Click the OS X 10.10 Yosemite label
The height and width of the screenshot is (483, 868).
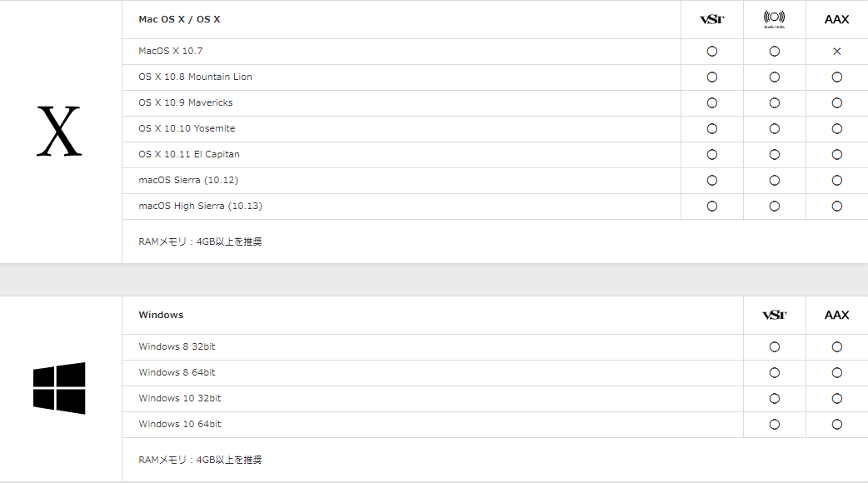click(187, 129)
